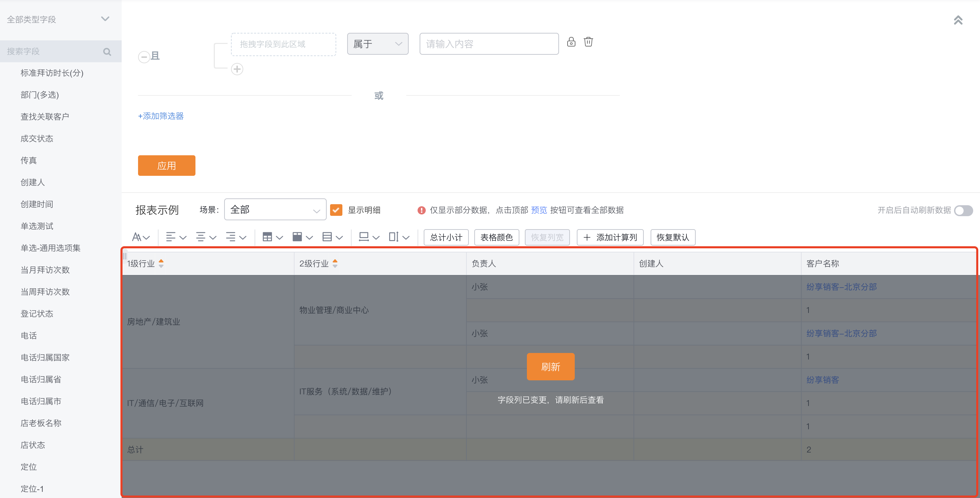
Task: Click the 创建人 column header in table
Action: pos(718,263)
